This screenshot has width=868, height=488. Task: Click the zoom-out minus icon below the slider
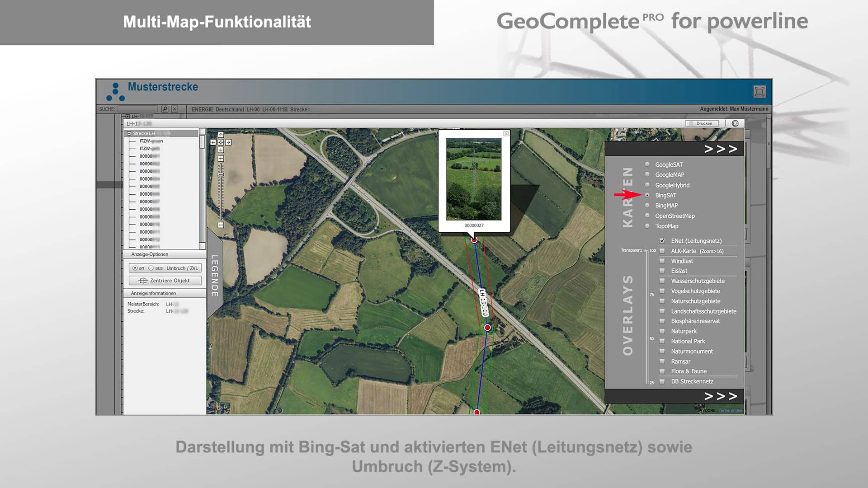[x=221, y=225]
